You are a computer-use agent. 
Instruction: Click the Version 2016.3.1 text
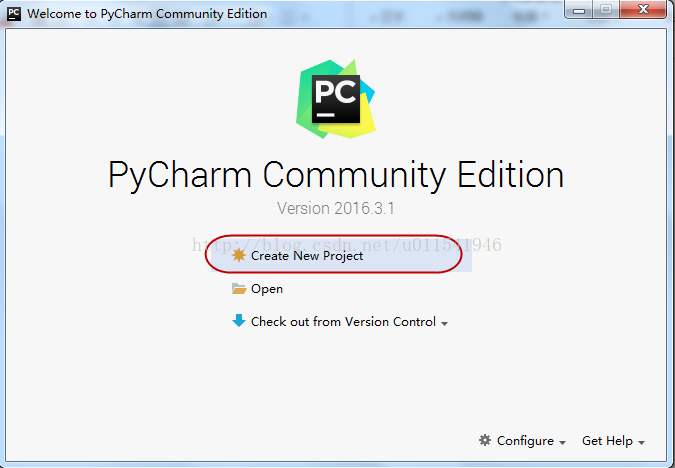(335, 208)
